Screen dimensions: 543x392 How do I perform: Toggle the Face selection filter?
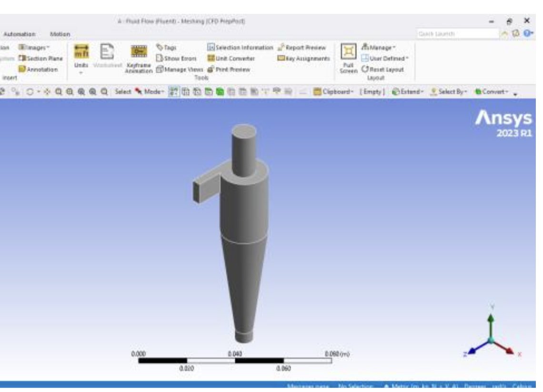[x=209, y=91]
